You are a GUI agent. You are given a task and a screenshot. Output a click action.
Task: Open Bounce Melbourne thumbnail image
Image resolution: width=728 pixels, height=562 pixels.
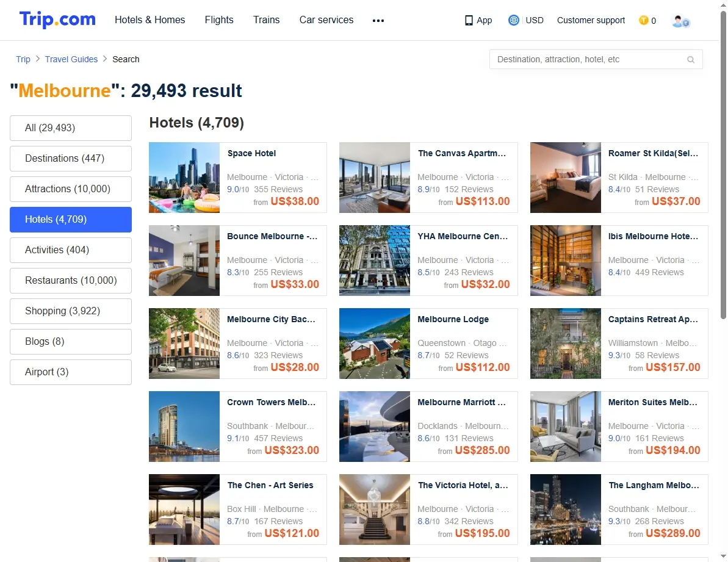click(184, 261)
